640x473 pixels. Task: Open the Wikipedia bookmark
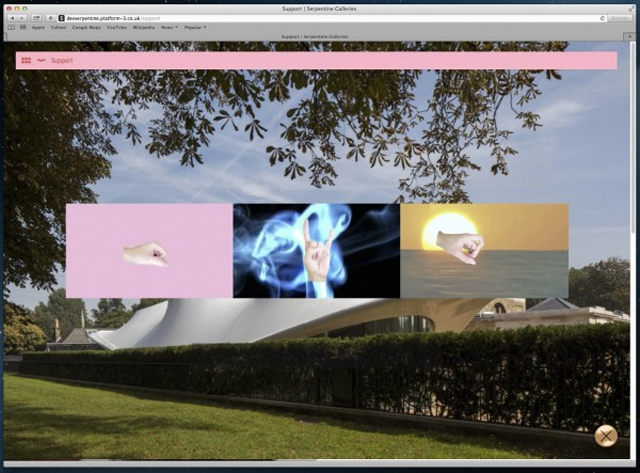[143, 27]
